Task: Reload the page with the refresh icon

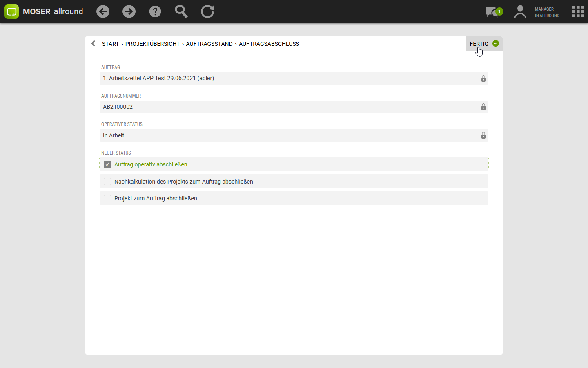Action: point(207,11)
